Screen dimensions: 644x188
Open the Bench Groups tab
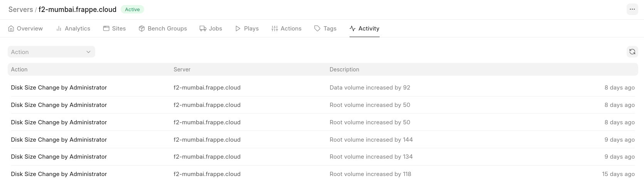coord(163,29)
